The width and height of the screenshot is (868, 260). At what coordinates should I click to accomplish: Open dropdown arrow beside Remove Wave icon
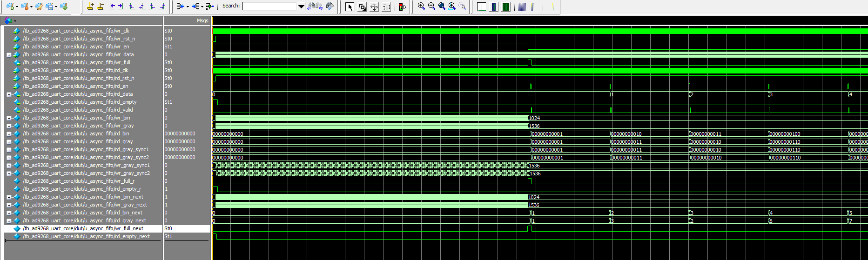[31, 7]
